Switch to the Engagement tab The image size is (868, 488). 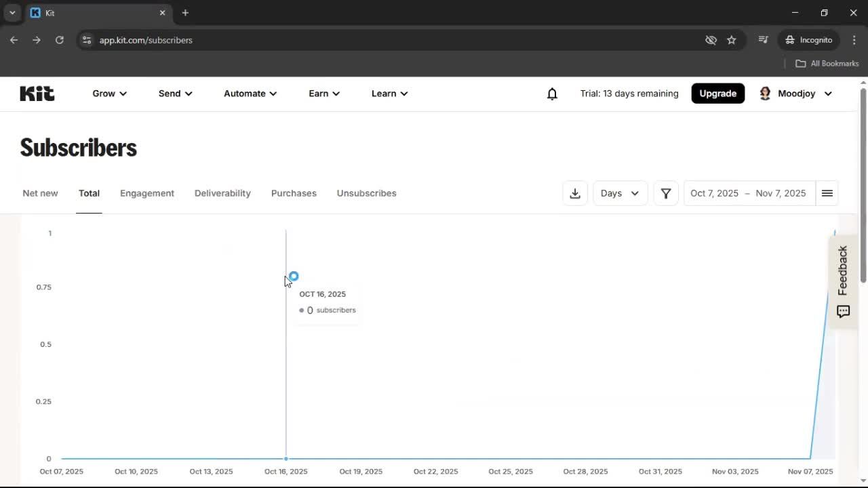click(x=147, y=193)
